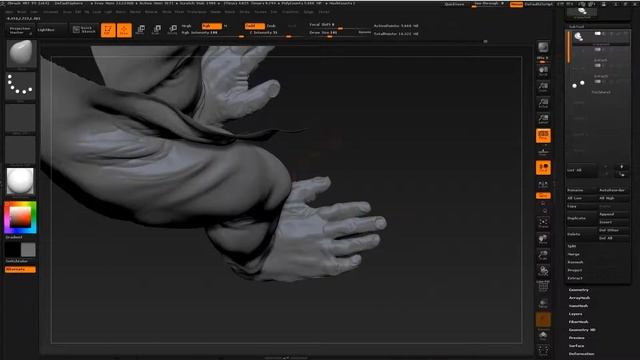
Task: Expand the Geometry palette section
Action: coord(579,290)
